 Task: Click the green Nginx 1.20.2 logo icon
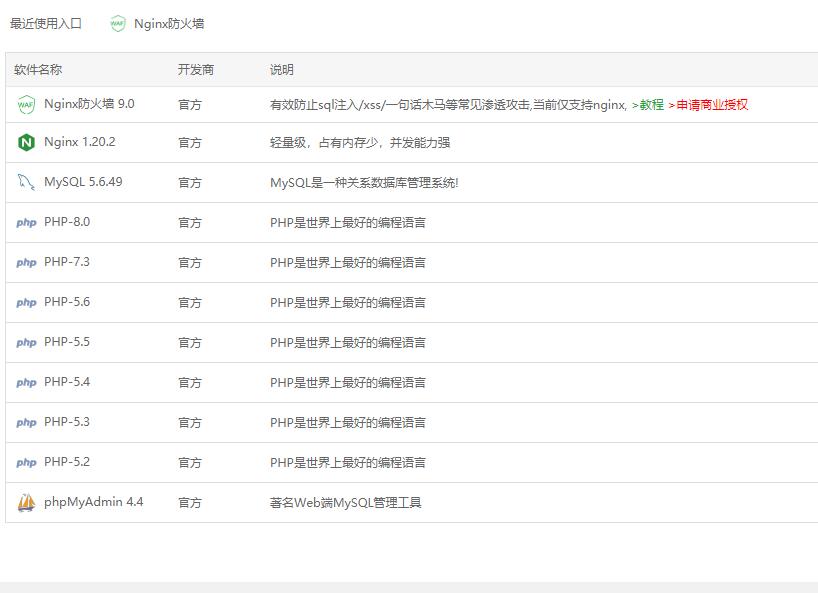26,142
